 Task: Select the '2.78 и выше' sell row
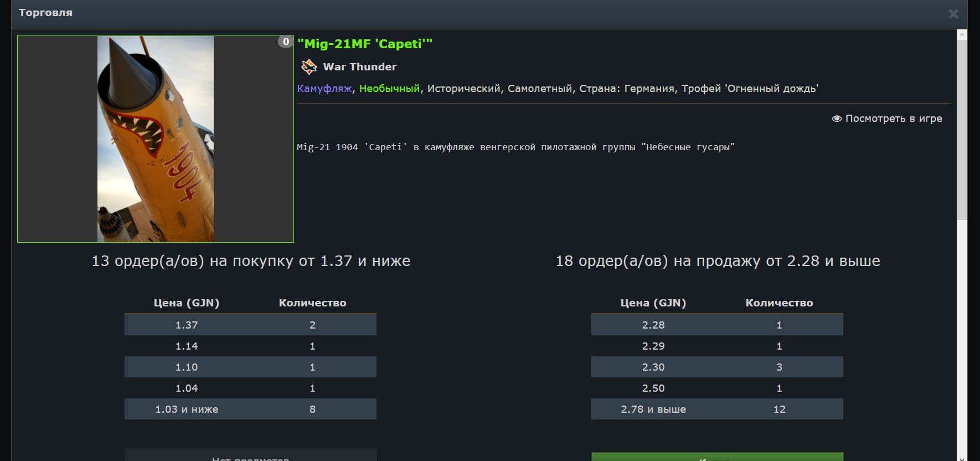(717, 409)
